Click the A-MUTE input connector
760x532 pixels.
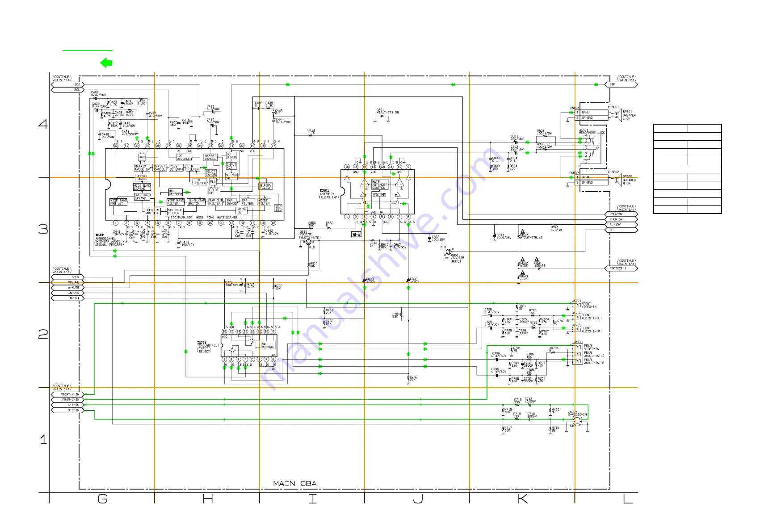coord(68,288)
